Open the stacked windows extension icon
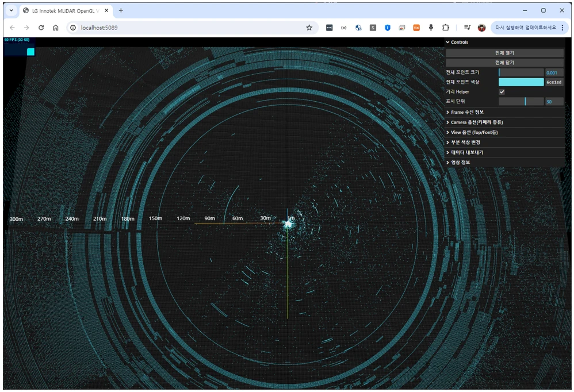The image size is (574, 392). 402,28
